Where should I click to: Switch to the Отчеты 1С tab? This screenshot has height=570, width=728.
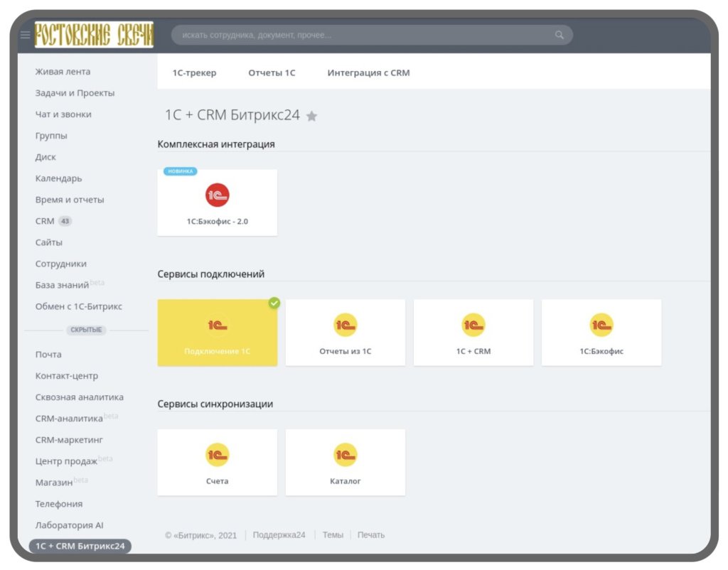(272, 73)
